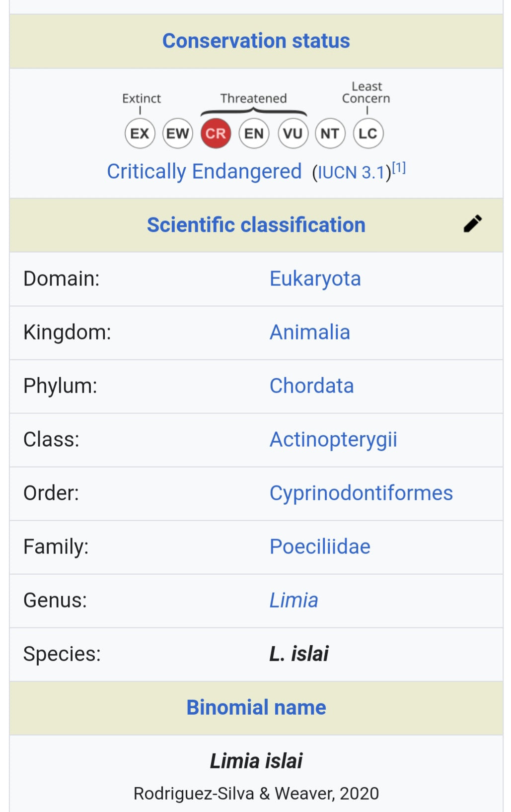This screenshot has width=511, height=812.
Task: Click the red CR status circle
Action: point(216,134)
